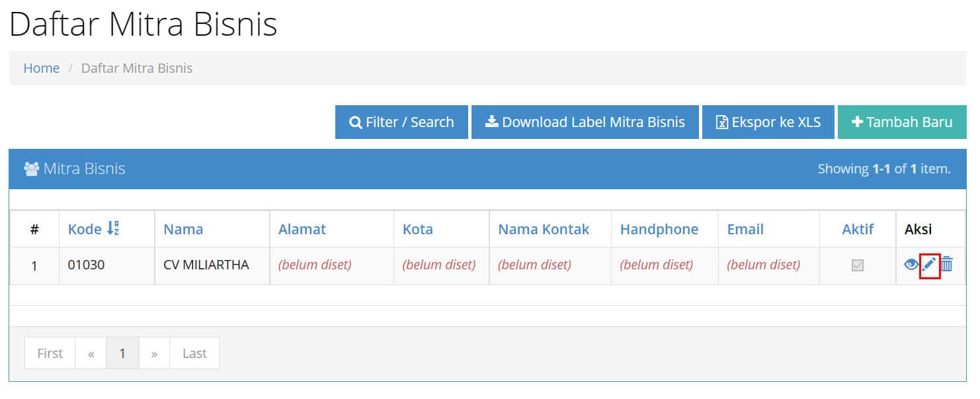Sort by Email column header
980x399 pixels.
(x=745, y=229)
